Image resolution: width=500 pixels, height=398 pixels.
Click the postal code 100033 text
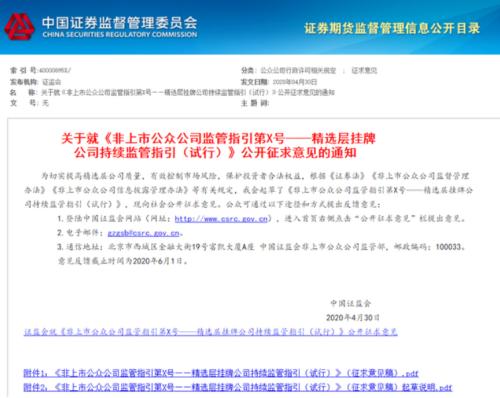(449, 247)
